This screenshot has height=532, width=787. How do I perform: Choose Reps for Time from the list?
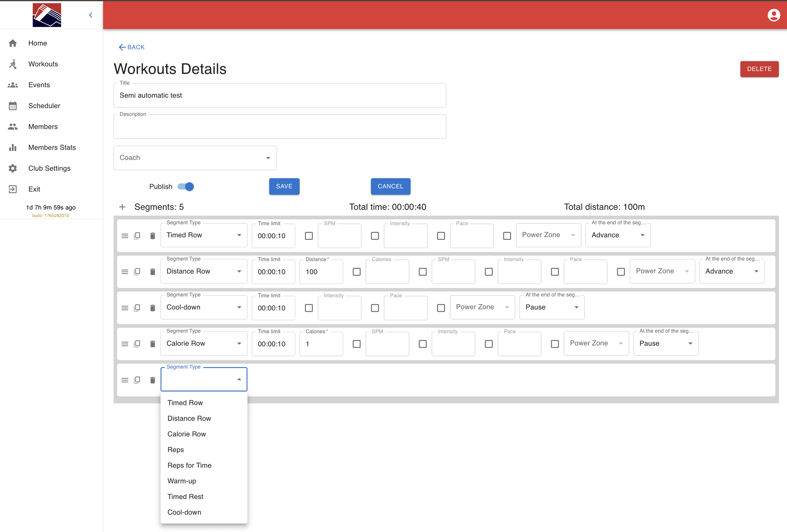pos(204,465)
